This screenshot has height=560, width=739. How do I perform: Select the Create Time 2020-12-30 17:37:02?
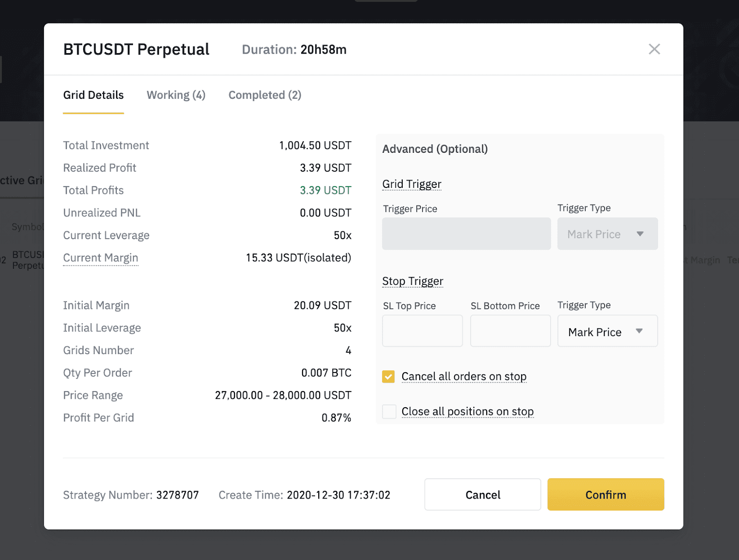click(339, 495)
